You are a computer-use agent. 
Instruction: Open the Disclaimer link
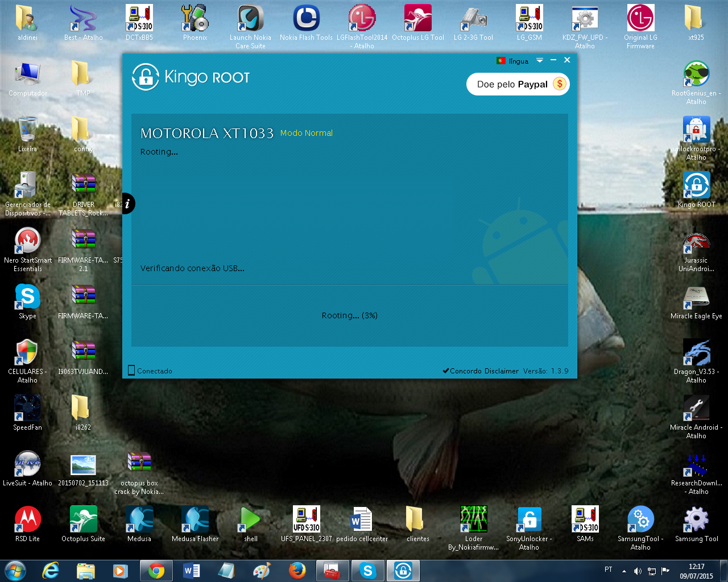tap(502, 371)
